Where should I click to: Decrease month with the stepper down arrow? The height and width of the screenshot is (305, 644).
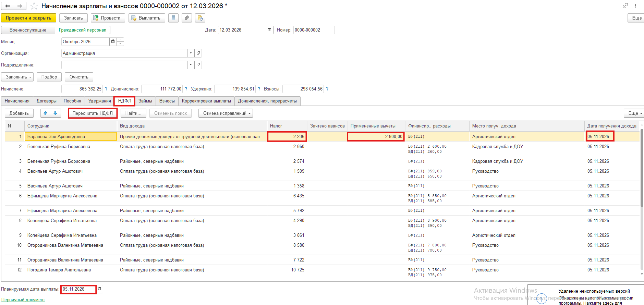coord(120,44)
